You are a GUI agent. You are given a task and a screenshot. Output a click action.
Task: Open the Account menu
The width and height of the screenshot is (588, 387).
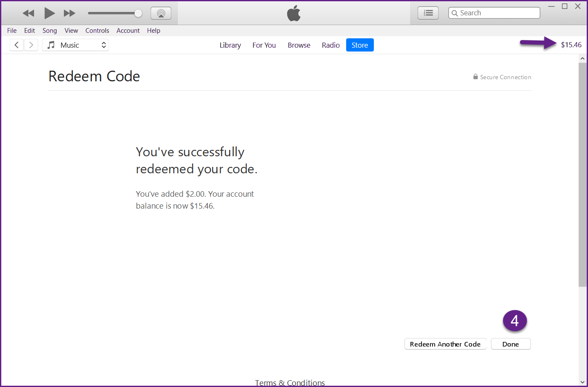[128, 31]
